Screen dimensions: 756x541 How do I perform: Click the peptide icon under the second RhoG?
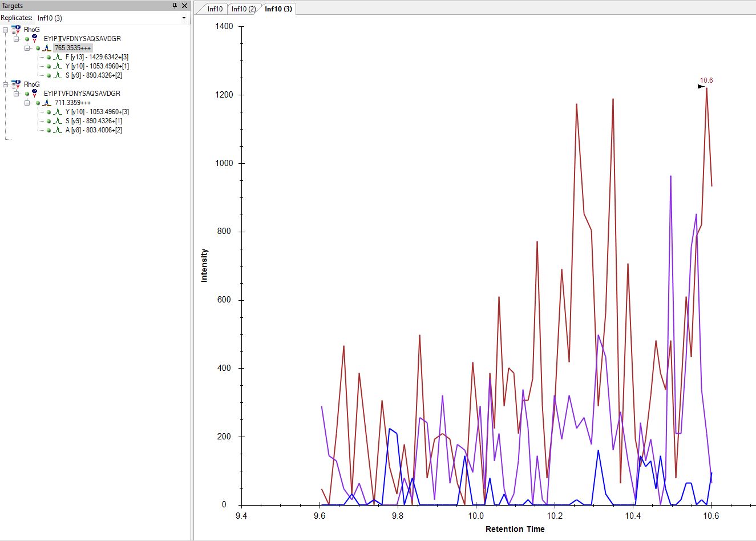coord(35,94)
